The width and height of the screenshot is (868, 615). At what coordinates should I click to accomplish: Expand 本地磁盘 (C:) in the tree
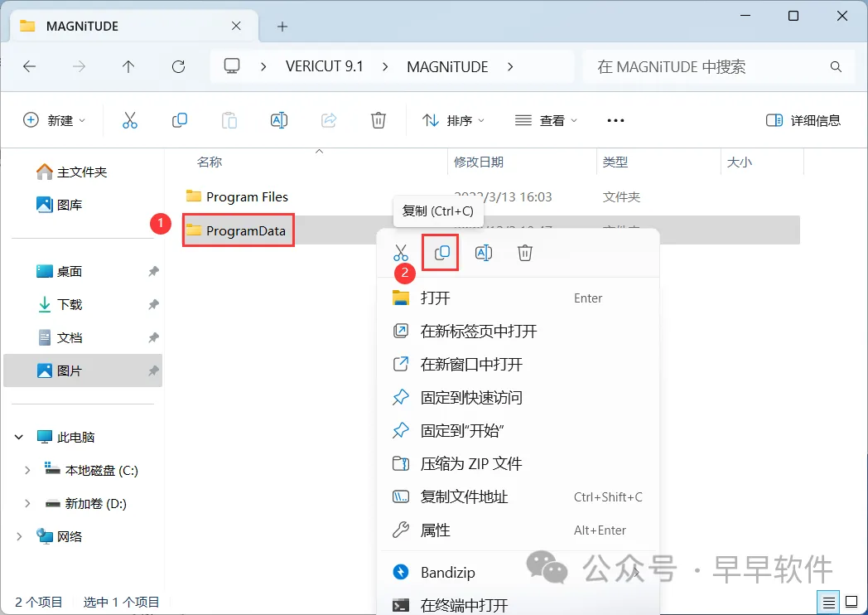tap(27, 471)
